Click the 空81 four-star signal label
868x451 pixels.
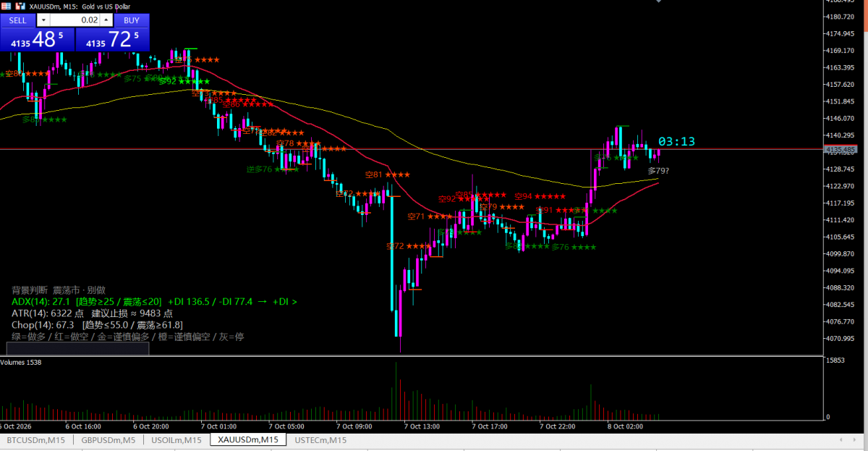388,174
